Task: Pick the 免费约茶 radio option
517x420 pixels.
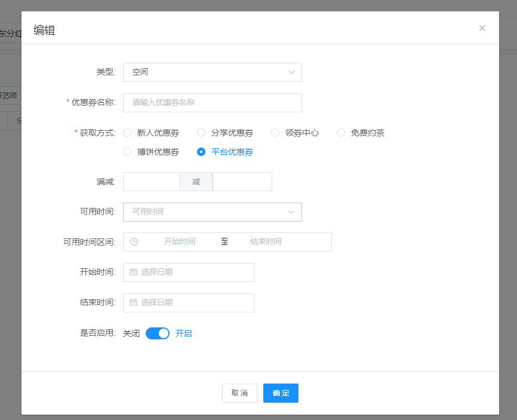Action: [341, 133]
